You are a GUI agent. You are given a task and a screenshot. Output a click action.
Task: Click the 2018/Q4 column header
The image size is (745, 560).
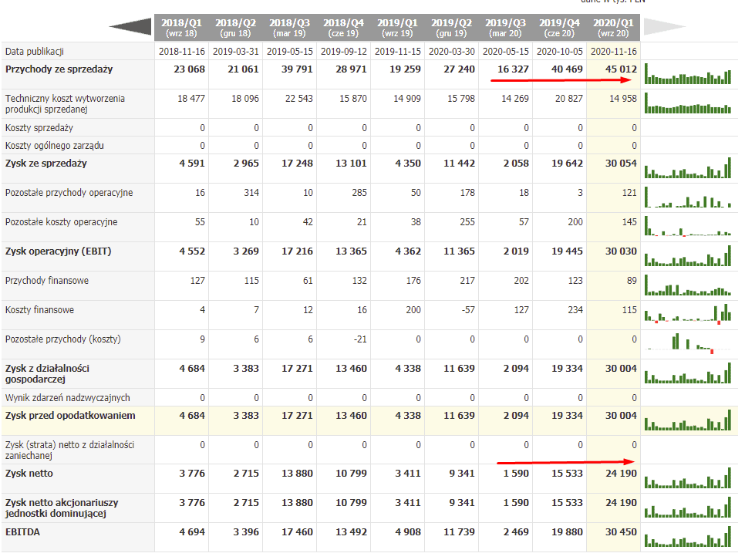[x=343, y=28]
